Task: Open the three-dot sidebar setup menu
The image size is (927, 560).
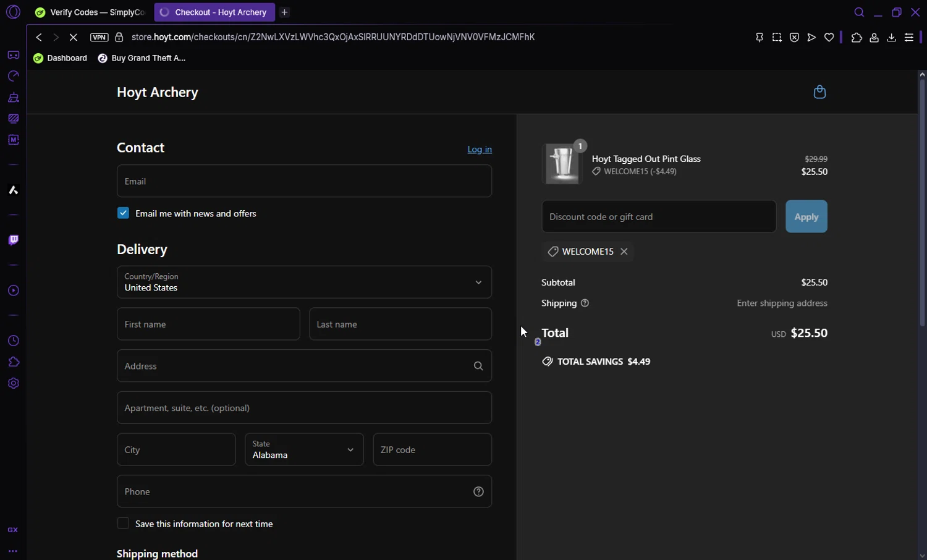Action: click(x=13, y=551)
